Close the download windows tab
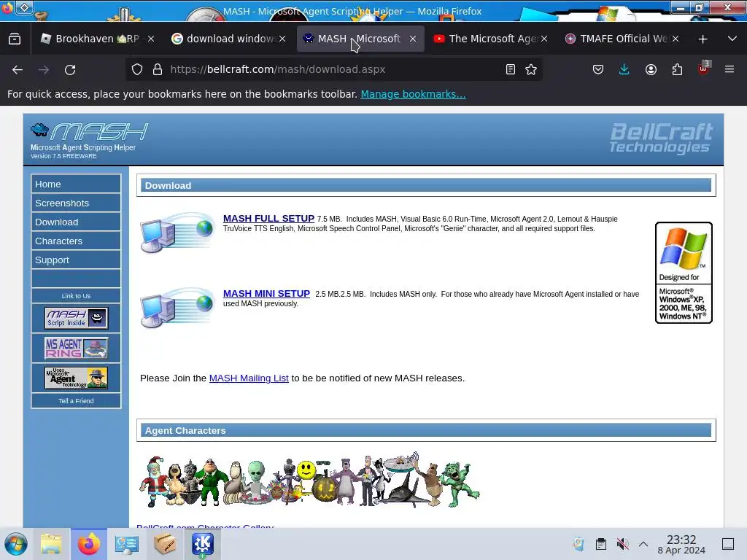Screen dimensions: 747x560 [282, 39]
